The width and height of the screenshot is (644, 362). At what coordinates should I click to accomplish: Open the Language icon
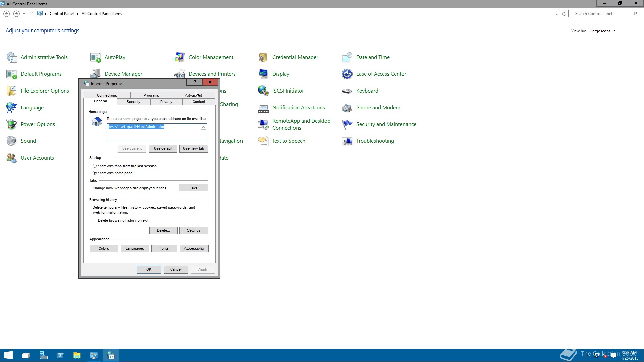click(12, 108)
